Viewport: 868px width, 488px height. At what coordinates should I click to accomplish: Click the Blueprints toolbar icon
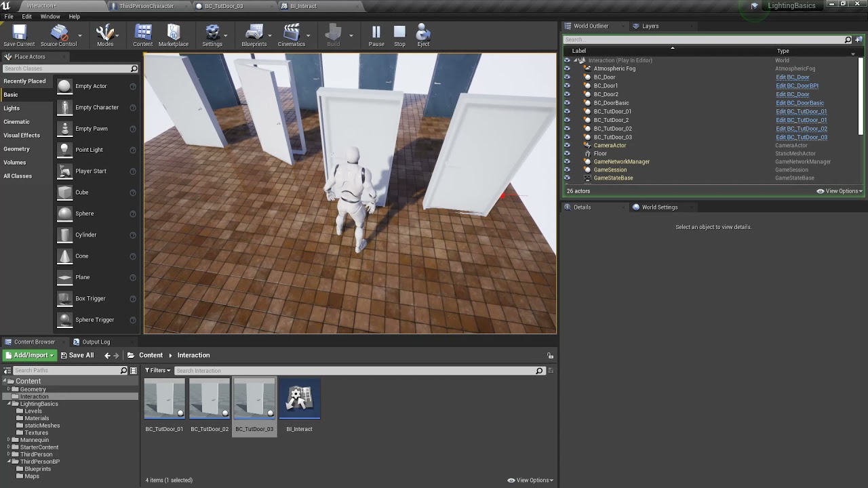[254, 35]
